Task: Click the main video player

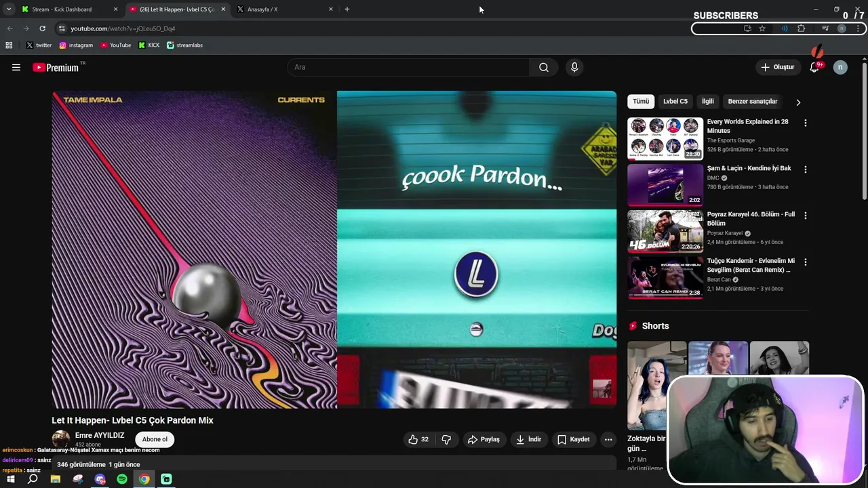Action: pos(334,249)
